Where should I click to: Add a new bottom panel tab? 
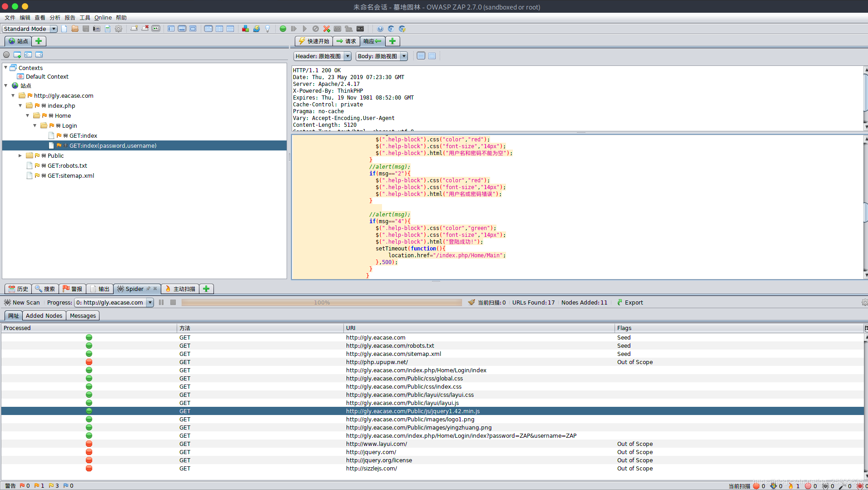coord(206,289)
